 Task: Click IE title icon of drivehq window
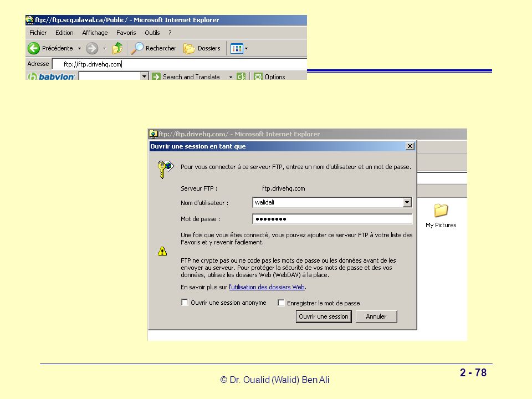(x=154, y=134)
